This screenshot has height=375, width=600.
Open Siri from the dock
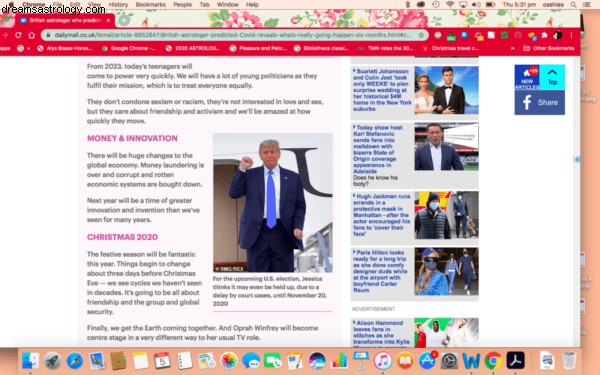[x=317, y=361]
